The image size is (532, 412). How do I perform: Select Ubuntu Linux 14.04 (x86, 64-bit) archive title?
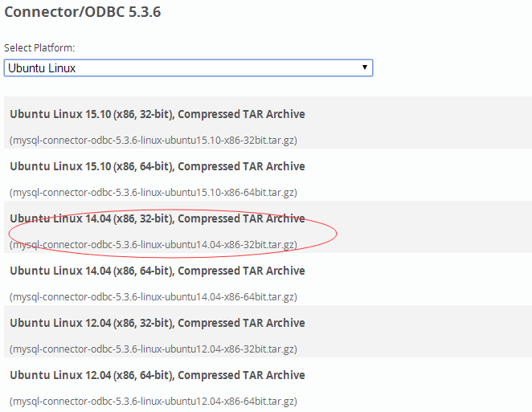158,271
